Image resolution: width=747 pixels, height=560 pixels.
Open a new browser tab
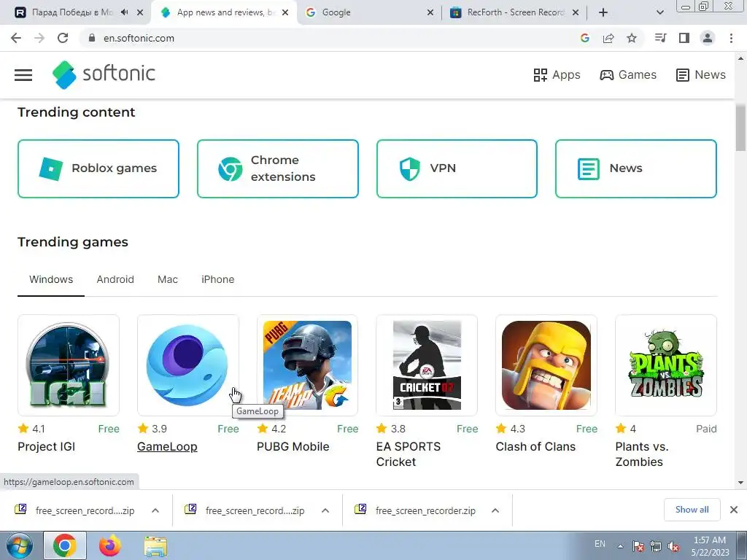pos(603,12)
